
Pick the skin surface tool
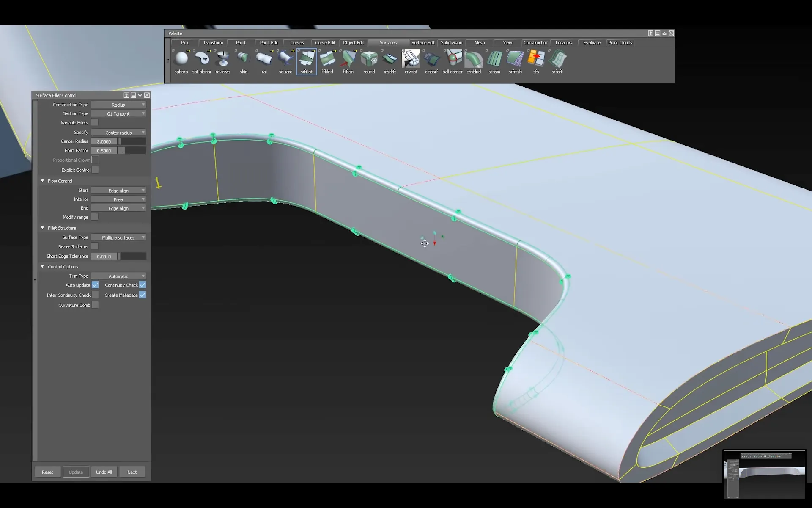244,62
